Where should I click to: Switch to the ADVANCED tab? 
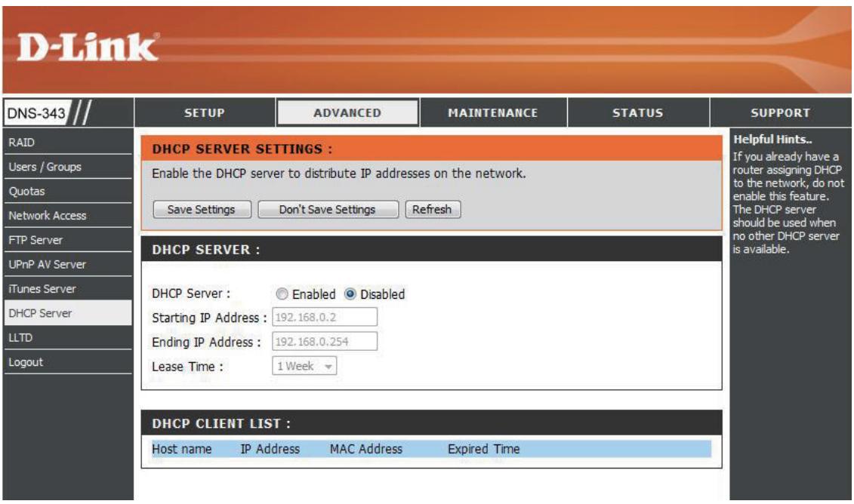pos(347,112)
